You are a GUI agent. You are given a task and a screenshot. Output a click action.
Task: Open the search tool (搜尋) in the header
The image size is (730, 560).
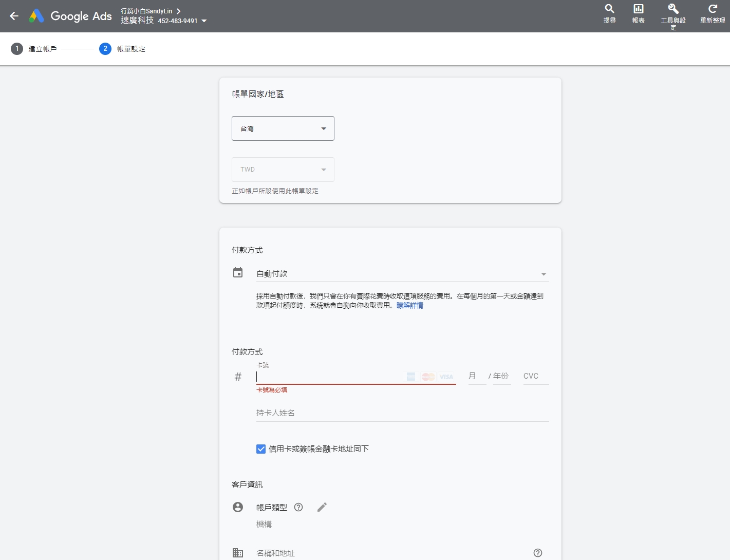[609, 14]
